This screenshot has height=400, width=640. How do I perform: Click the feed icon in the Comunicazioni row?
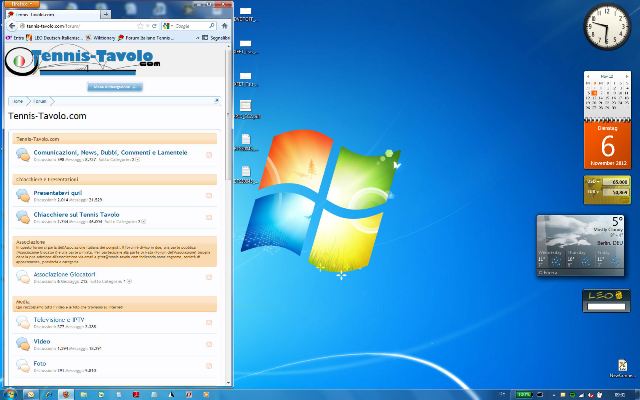tap(209, 155)
